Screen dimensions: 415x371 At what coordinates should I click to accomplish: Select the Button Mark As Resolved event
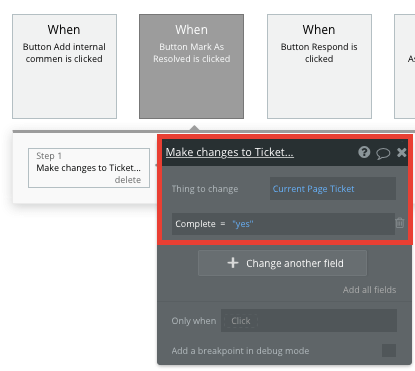pos(191,66)
